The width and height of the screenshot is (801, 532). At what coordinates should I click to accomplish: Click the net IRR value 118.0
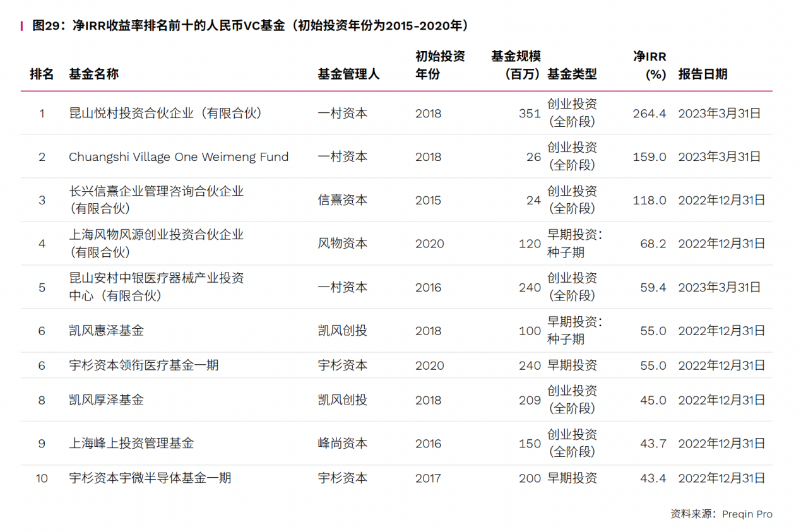point(650,200)
